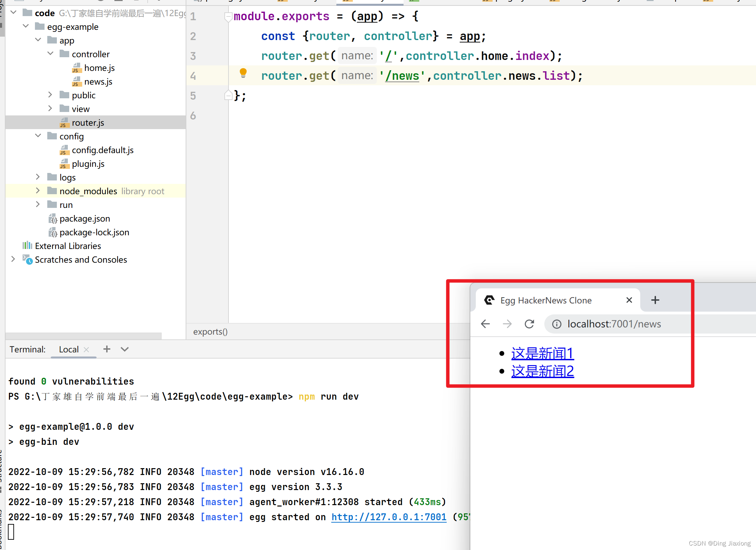This screenshot has height=550, width=756.
Task: Open home.js in the project tree
Action: [x=99, y=68]
